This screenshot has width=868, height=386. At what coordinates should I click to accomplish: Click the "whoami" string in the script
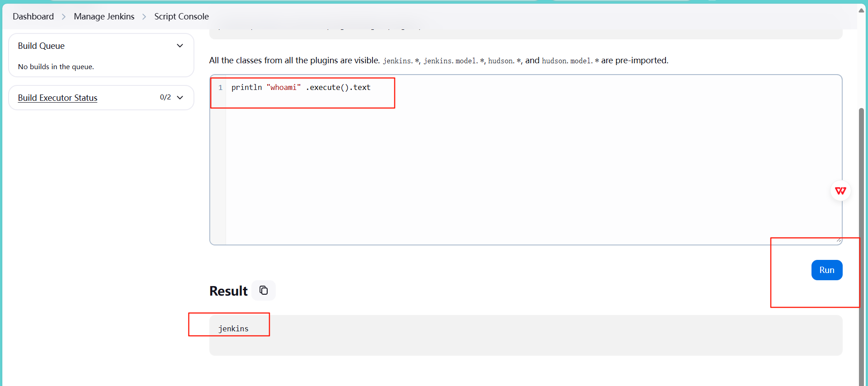point(283,87)
